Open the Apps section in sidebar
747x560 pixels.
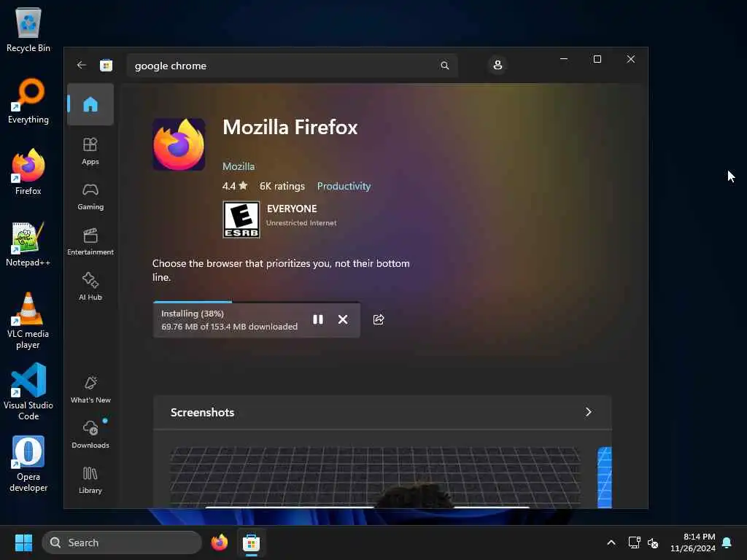pos(90,151)
